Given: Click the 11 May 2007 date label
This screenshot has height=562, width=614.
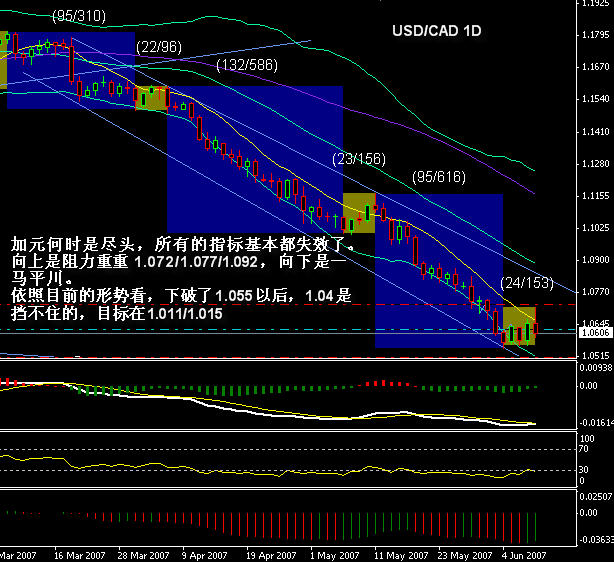Looking at the screenshot, I should (x=401, y=556).
